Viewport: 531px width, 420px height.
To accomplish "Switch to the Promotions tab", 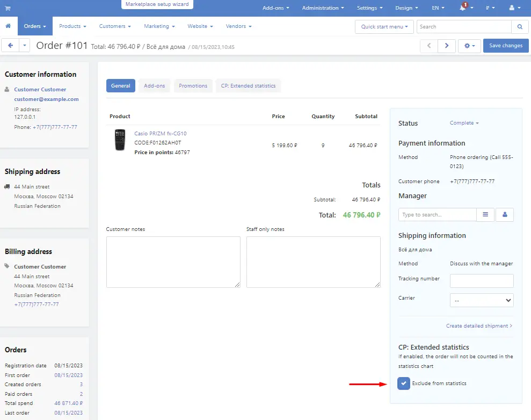I will [193, 86].
